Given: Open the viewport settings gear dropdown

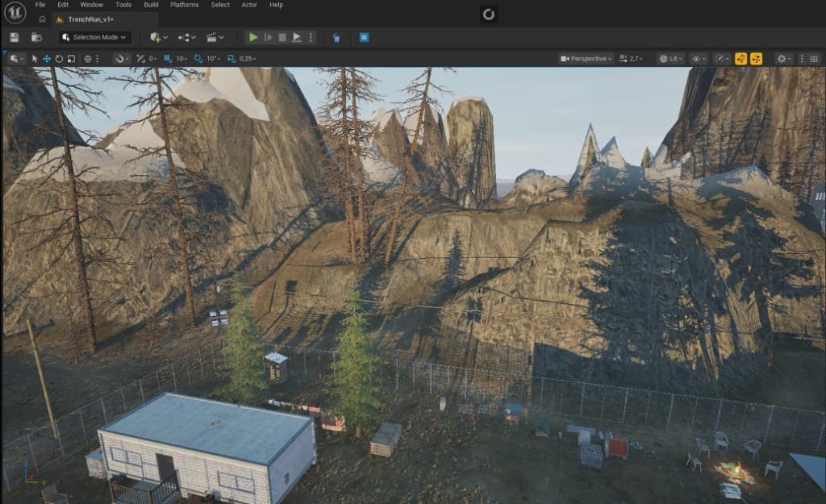Looking at the screenshot, I should [x=784, y=58].
